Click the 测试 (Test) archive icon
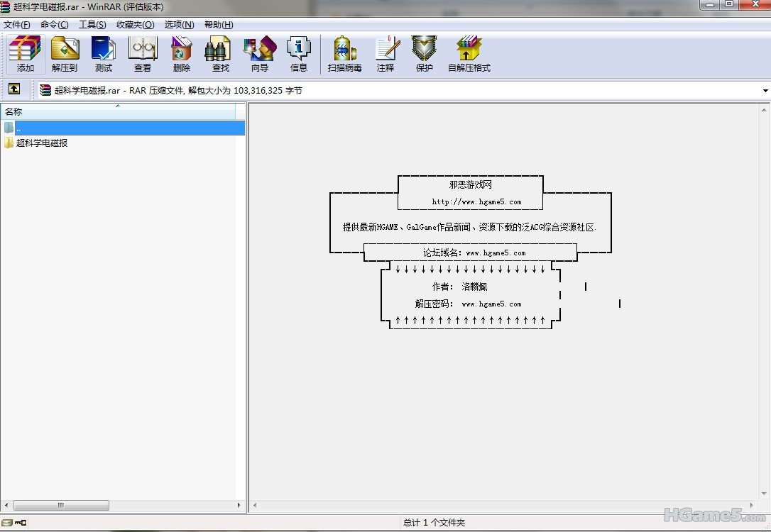Image resolution: width=771 pixels, height=532 pixels. pyautogui.click(x=103, y=54)
